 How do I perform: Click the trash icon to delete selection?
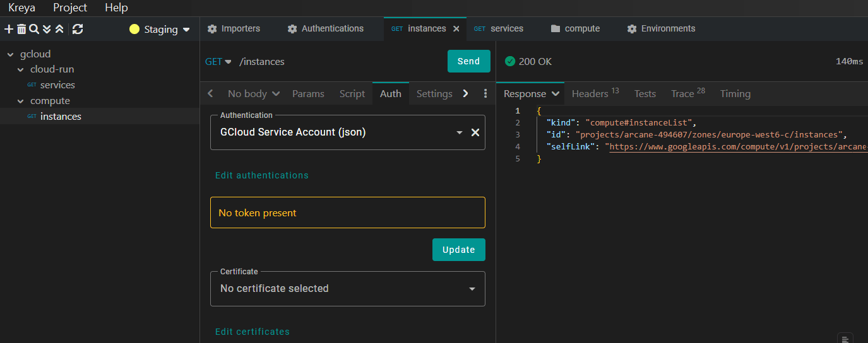(x=21, y=29)
